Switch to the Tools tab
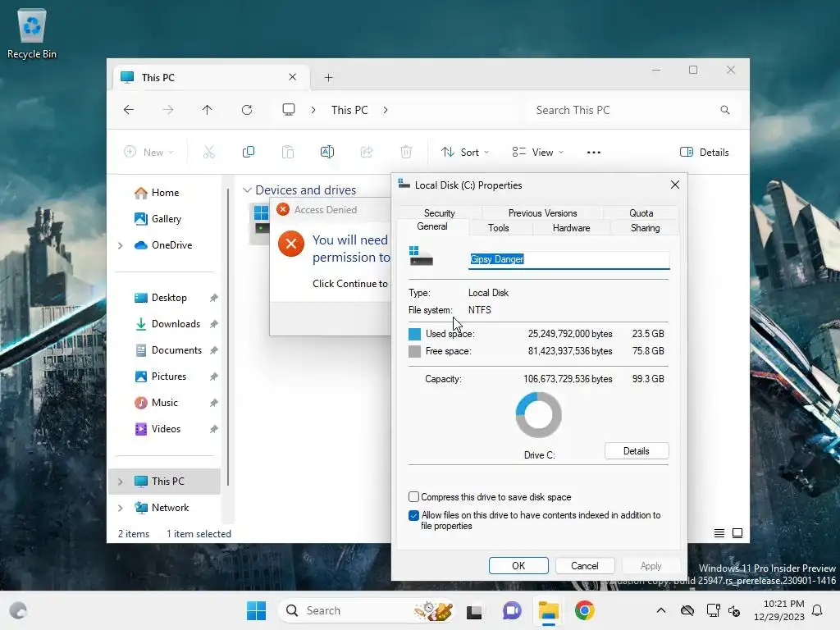The height and width of the screenshot is (630, 840). pyautogui.click(x=498, y=228)
